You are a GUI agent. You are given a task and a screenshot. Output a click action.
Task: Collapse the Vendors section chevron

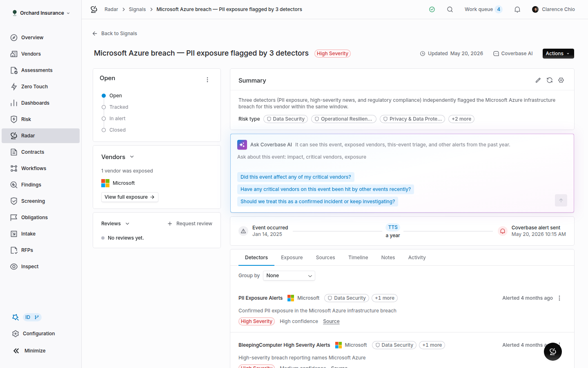(132, 157)
